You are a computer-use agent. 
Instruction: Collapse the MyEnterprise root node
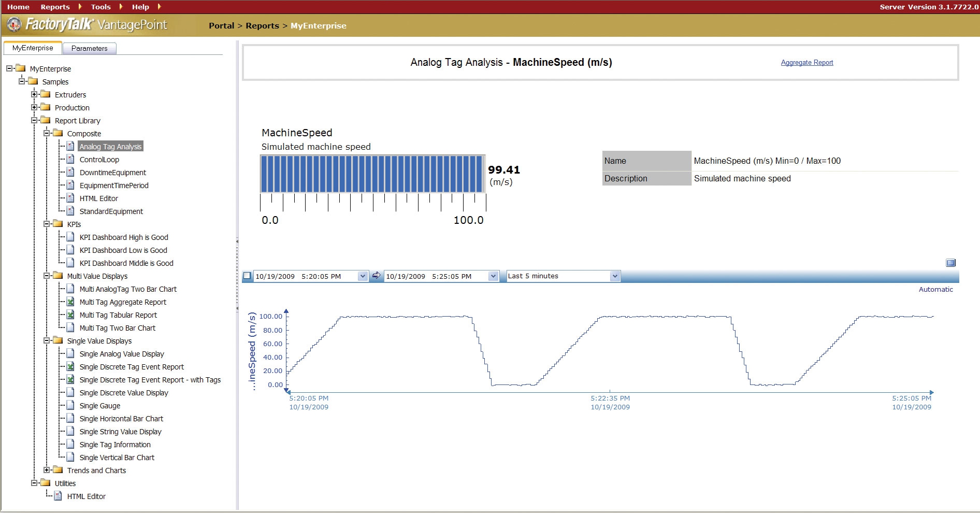(9, 68)
